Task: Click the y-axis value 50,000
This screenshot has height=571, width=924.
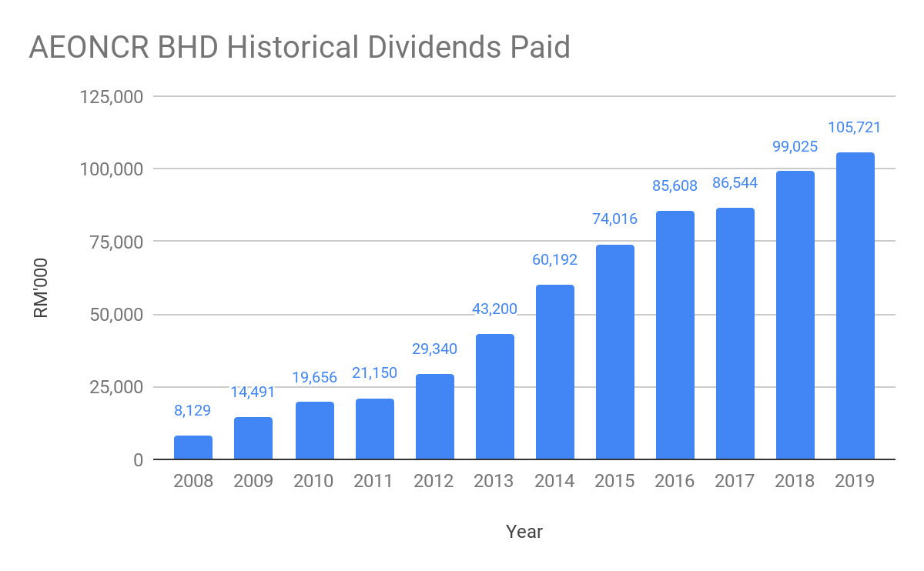Action: tap(118, 315)
